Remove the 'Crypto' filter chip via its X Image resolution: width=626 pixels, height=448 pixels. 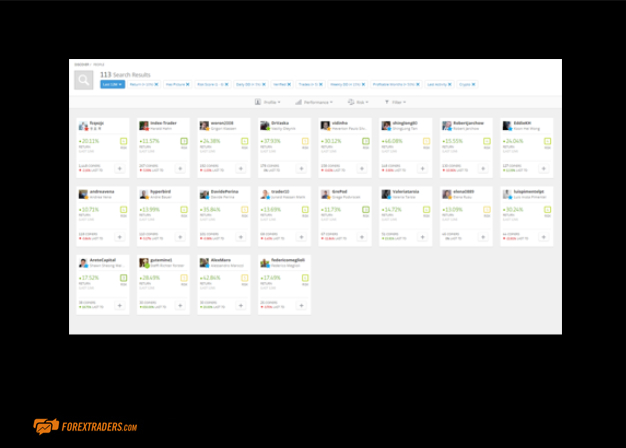[473, 84]
